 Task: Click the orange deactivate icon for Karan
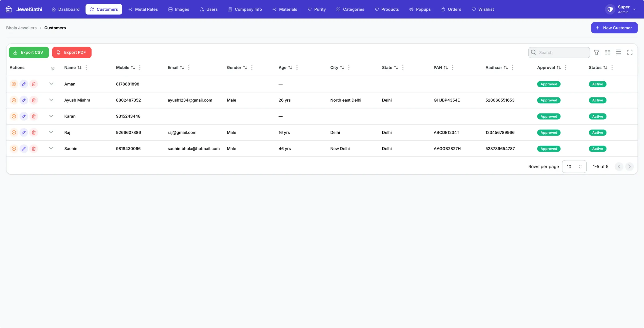point(14,116)
